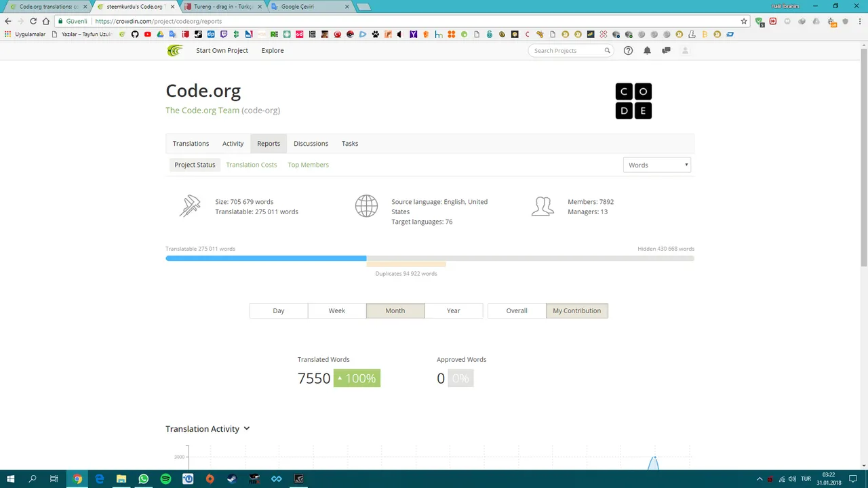Go to browser home page icon
The image size is (868, 488).
pyautogui.click(x=46, y=21)
